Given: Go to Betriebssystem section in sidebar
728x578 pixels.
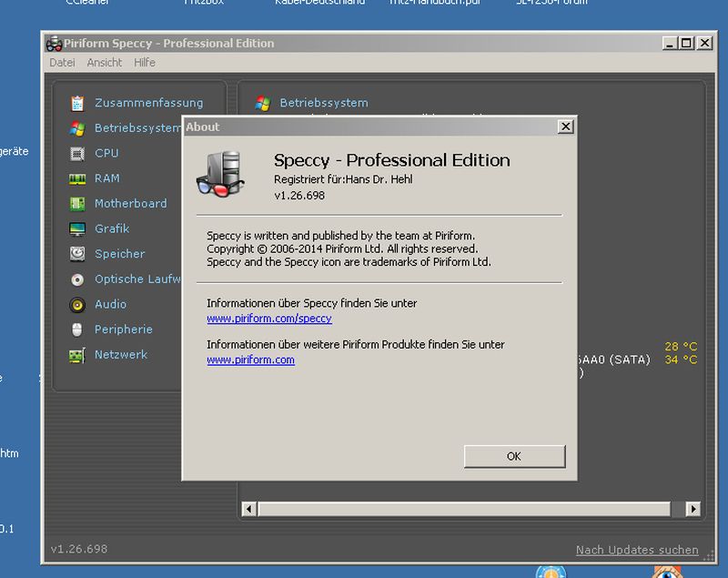Looking at the screenshot, I should pyautogui.click(x=138, y=128).
